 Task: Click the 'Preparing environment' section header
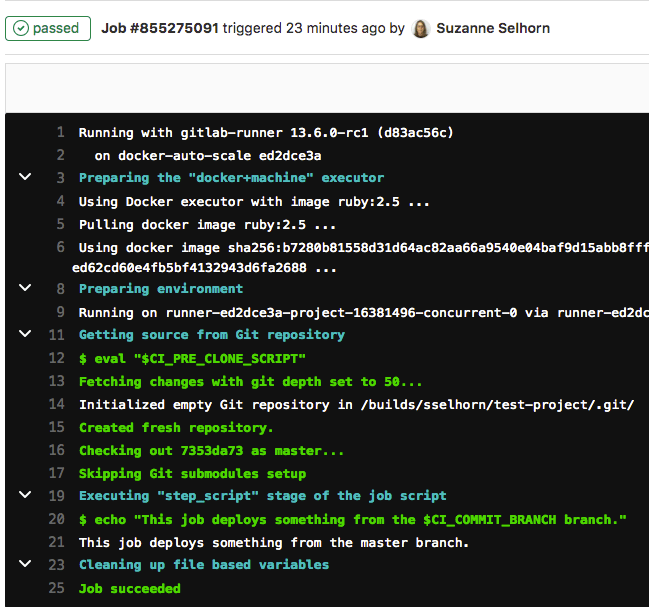coord(161,289)
